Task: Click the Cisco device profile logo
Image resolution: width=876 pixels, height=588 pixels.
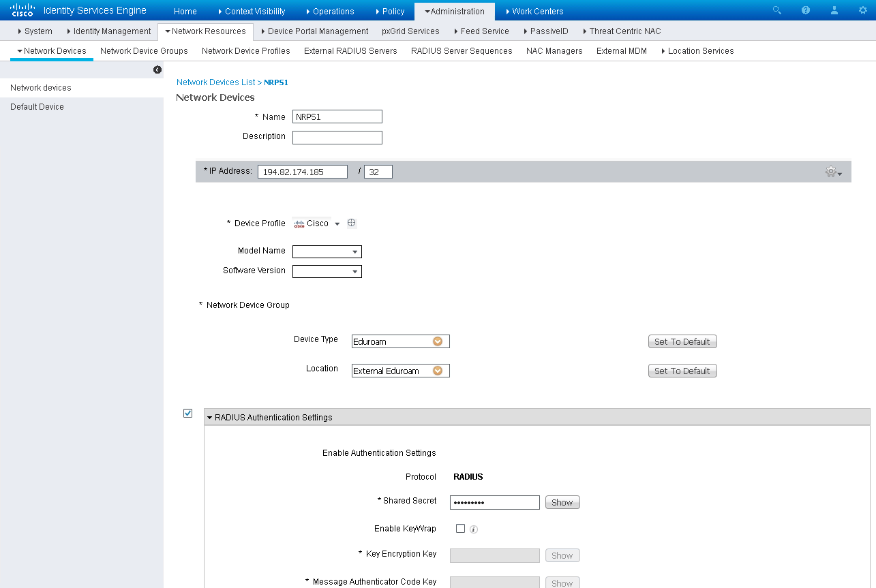Action: 299,223
